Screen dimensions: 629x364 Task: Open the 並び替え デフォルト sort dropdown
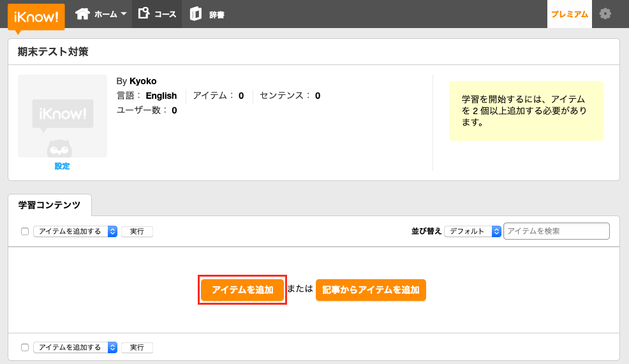[473, 231]
